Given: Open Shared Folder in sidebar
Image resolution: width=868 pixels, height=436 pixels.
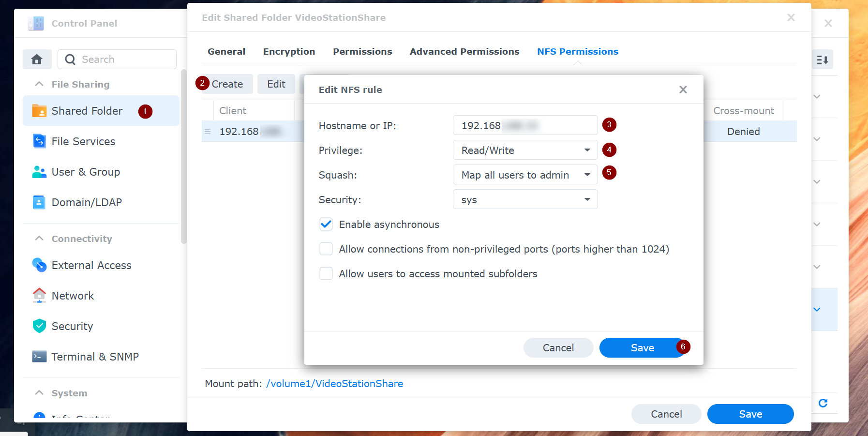Looking at the screenshot, I should (101, 111).
